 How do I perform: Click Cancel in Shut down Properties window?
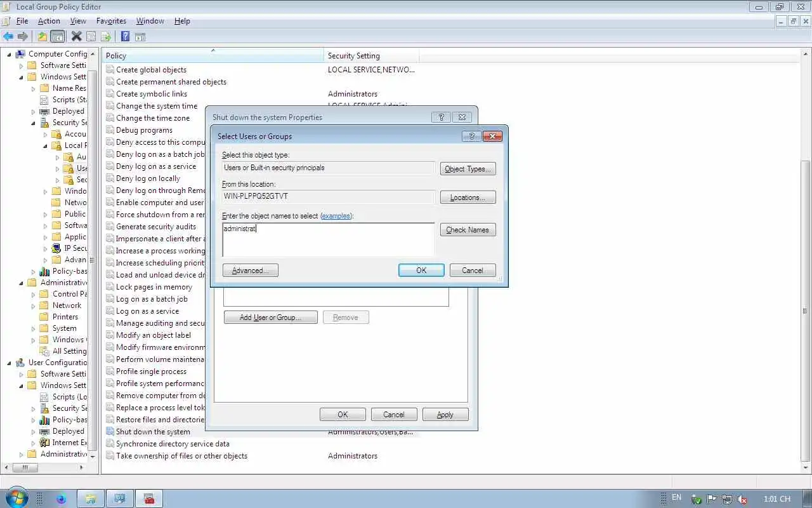(394, 415)
